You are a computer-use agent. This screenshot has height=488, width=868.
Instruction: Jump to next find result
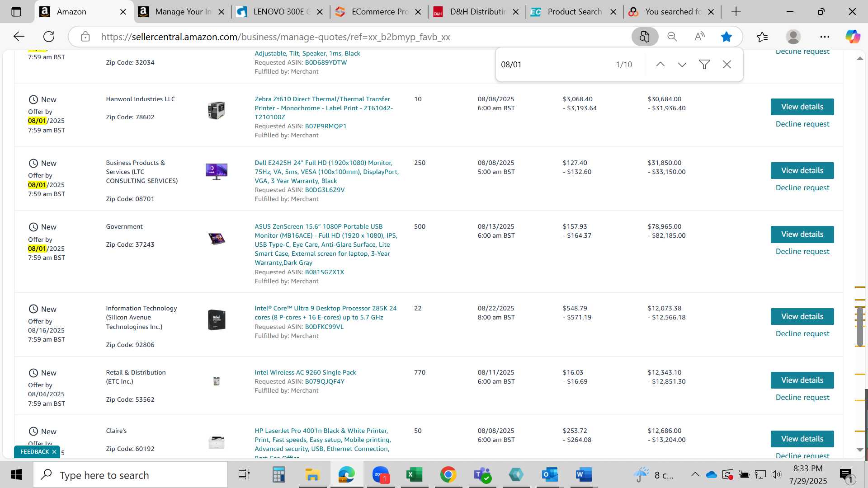click(x=682, y=65)
